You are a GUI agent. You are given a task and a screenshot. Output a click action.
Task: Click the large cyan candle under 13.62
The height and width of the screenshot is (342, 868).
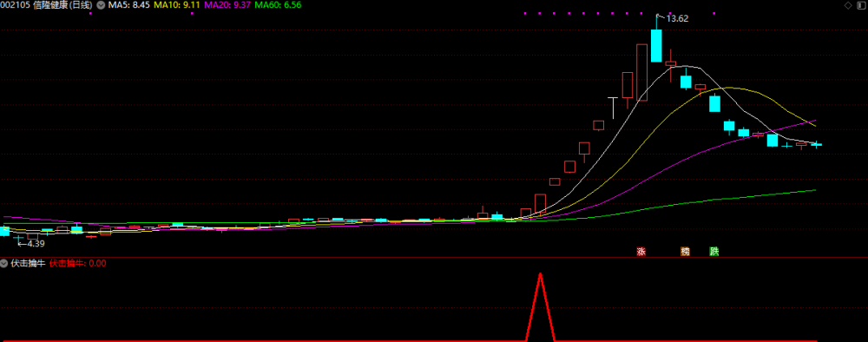coord(656,45)
